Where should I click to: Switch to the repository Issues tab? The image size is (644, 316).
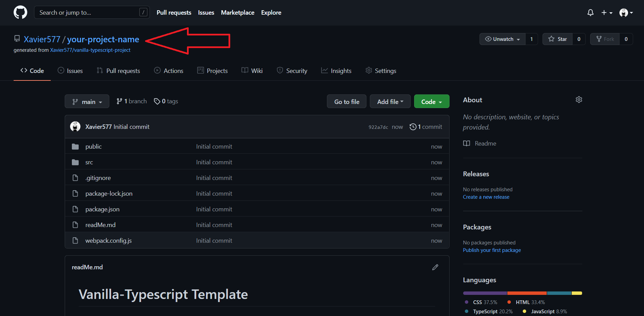point(70,71)
